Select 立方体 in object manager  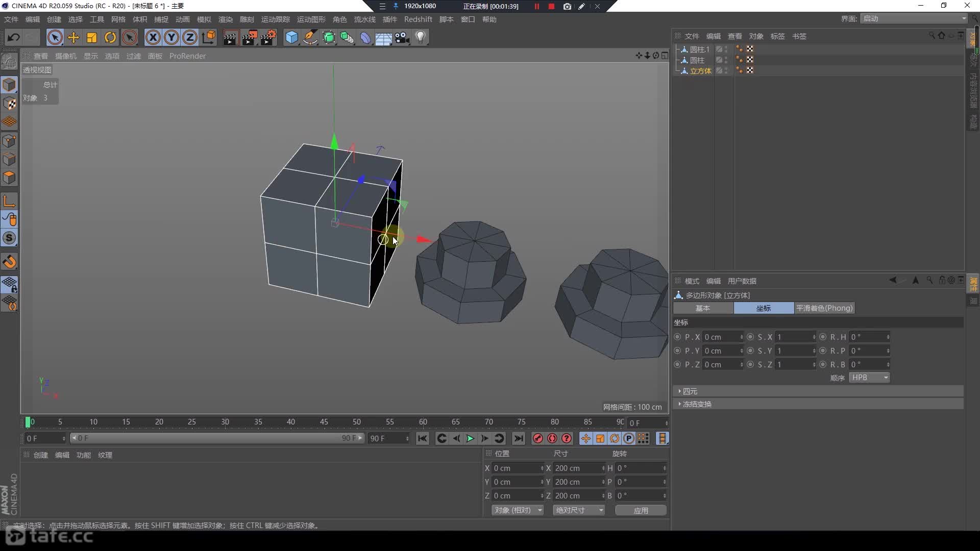tap(700, 71)
